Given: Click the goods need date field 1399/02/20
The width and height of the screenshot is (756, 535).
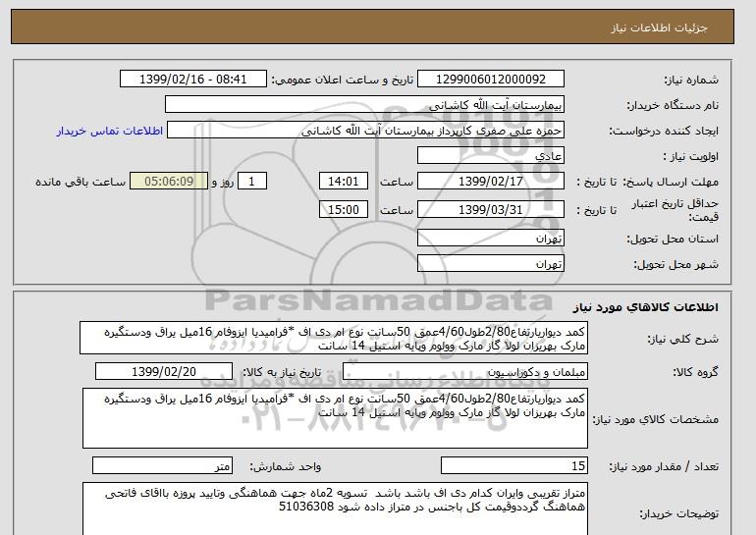Looking at the screenshot, I should (x=164, y=372).
